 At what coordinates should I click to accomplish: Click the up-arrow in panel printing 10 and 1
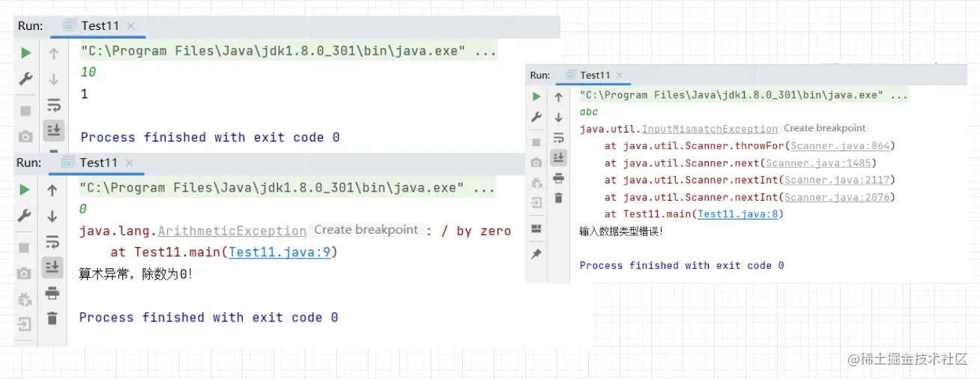[53, 53]
